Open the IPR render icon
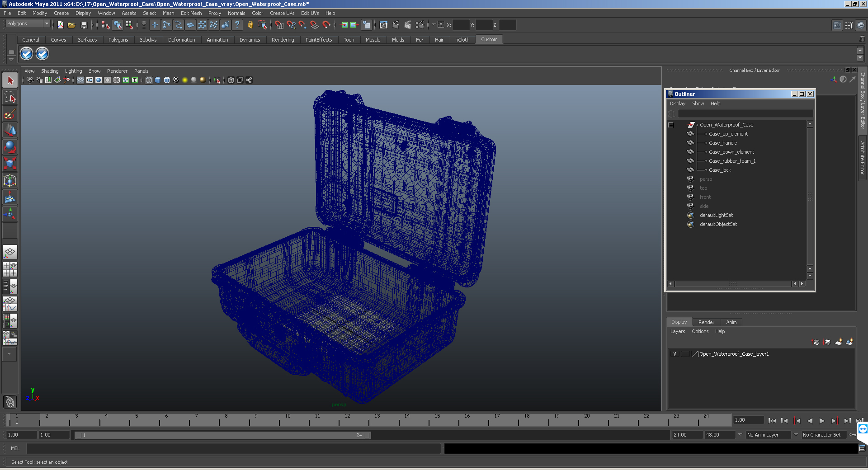Image resolution: width=868 pixels, height=470 pixels. click(408, 25)
